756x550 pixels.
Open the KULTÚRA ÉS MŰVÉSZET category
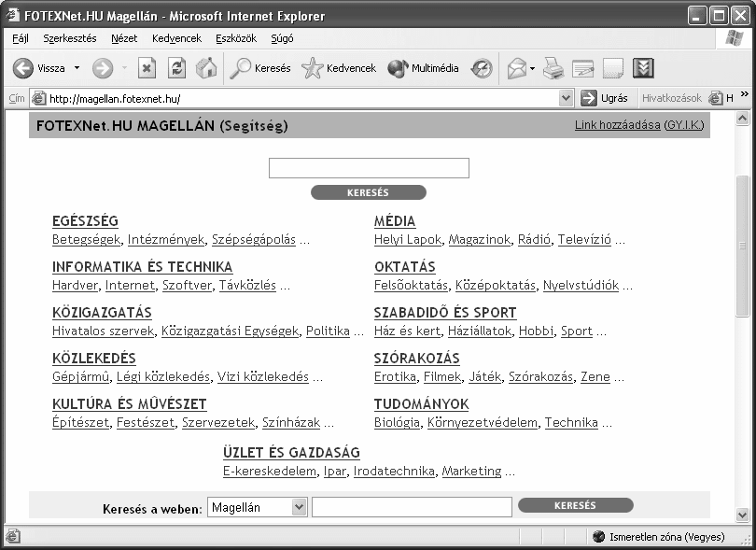129,404
